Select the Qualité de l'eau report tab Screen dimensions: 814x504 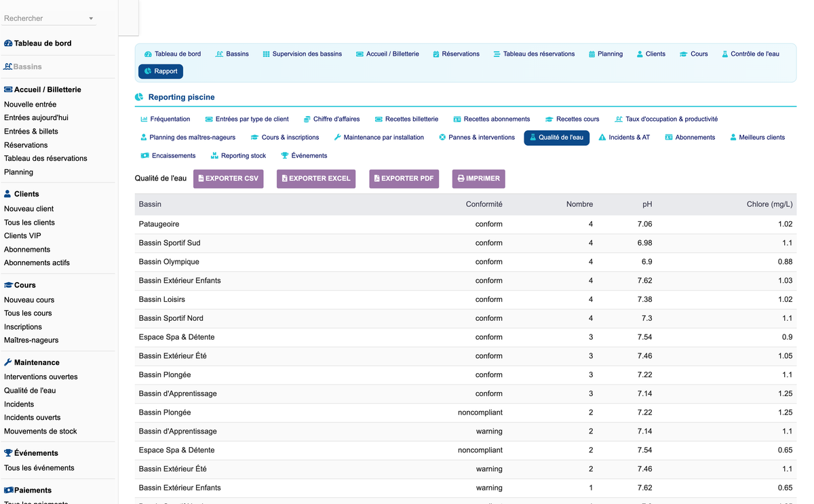(556, 138)
